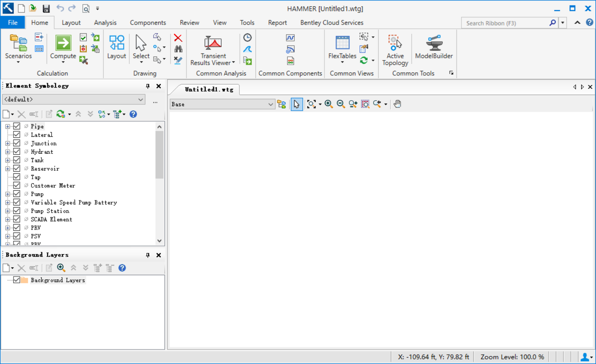Open the Scenarios tool

pyautogui.click(x=18, y=48)
